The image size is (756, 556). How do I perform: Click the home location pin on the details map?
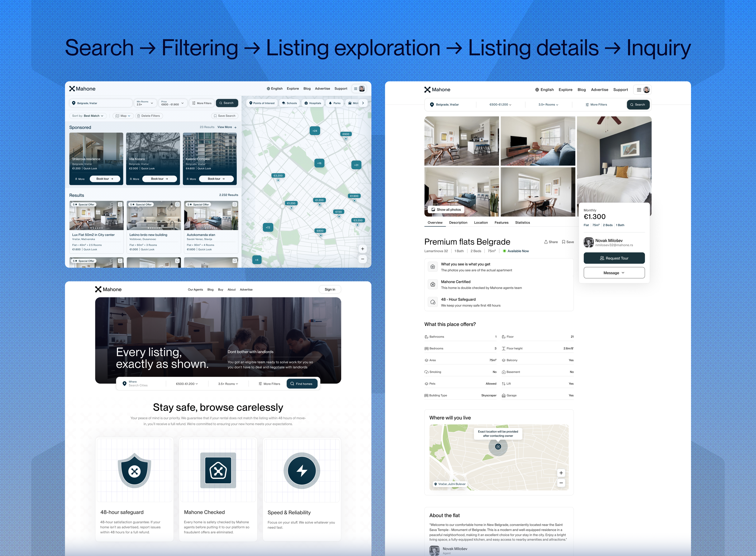click(x=498, y=447)
